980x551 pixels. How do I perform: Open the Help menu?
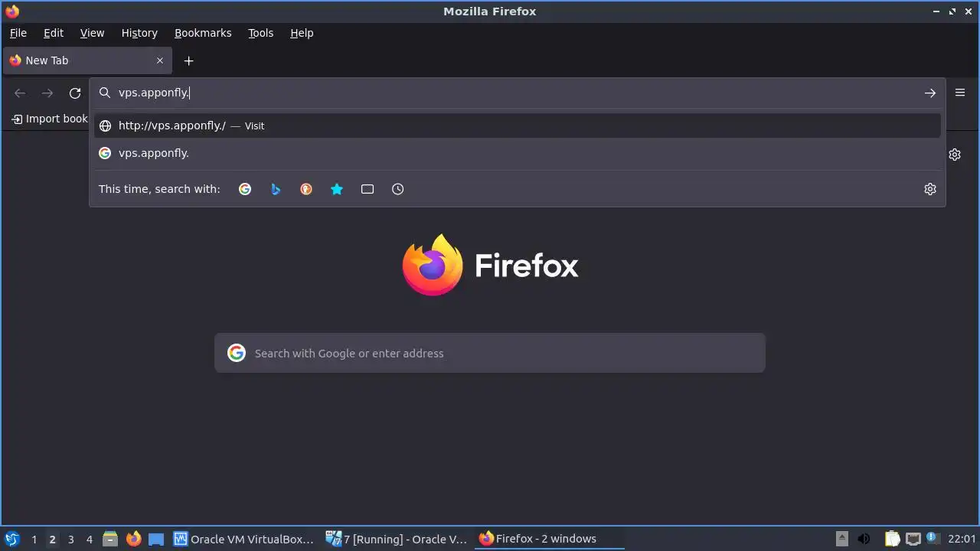pyautogui.click(x=302, y=33)
